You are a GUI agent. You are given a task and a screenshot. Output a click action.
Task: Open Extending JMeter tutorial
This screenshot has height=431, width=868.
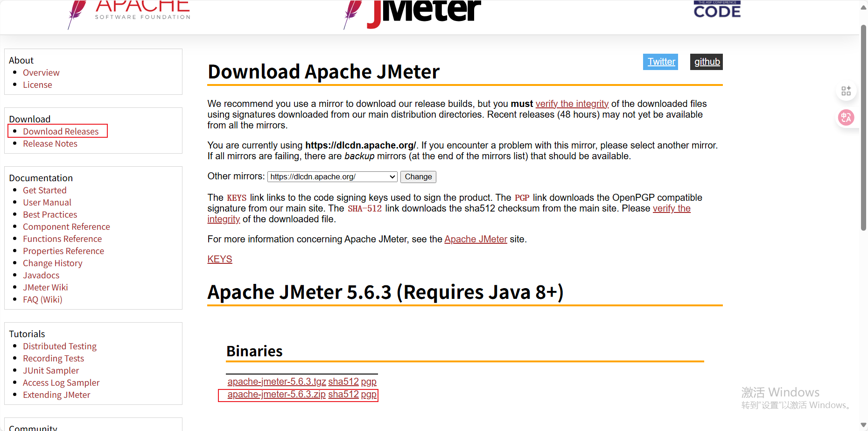pos(56,395)
